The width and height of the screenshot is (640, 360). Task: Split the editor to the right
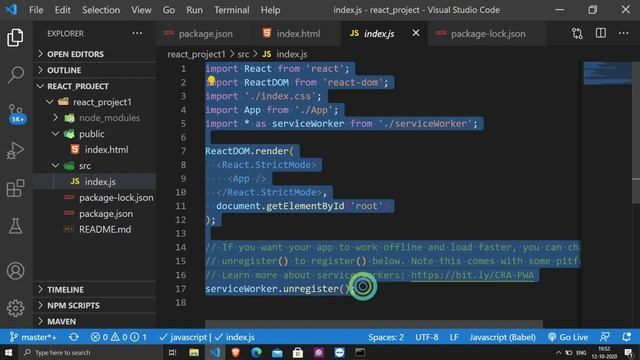coord(600,33)
